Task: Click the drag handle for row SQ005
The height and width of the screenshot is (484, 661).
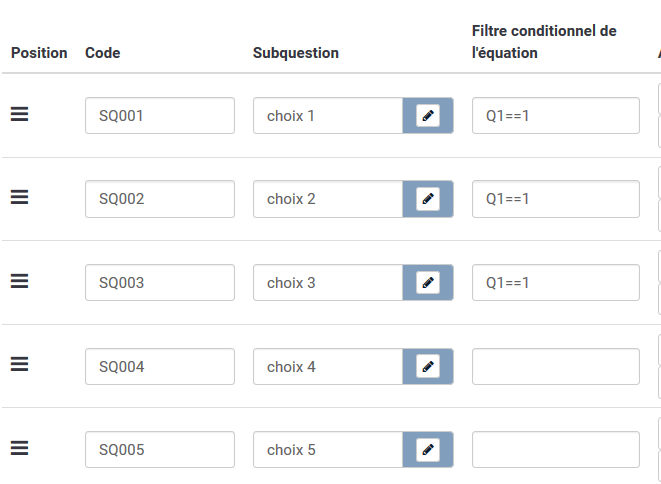Action: pyautogui.click(x=19, y=449)
